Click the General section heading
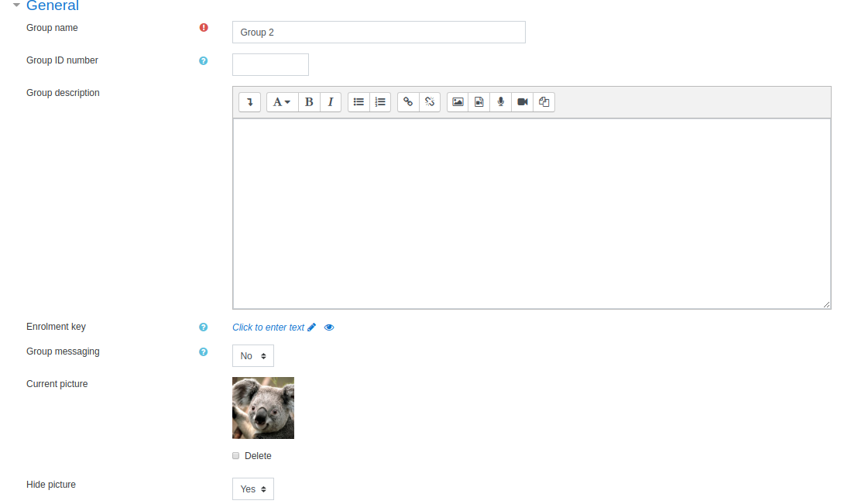Screen dimensions: 844x504 point(53,6)
